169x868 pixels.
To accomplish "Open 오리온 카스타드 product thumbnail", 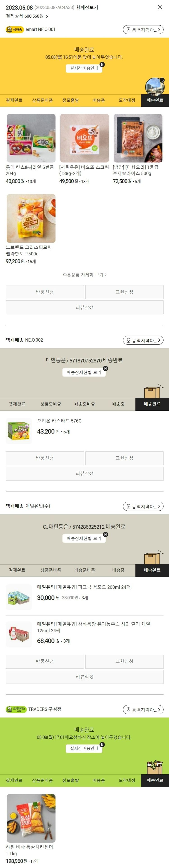I will coord(19,430).
